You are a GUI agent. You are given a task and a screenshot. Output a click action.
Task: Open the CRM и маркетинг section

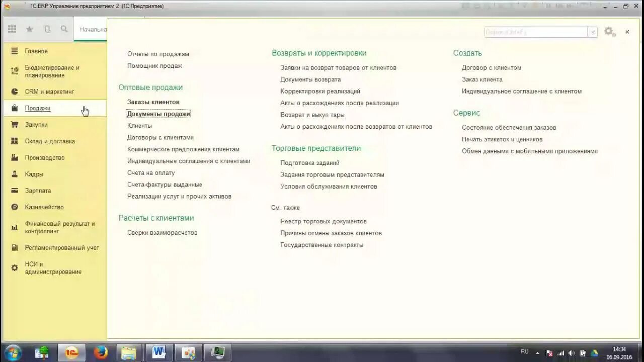[49, 92]
